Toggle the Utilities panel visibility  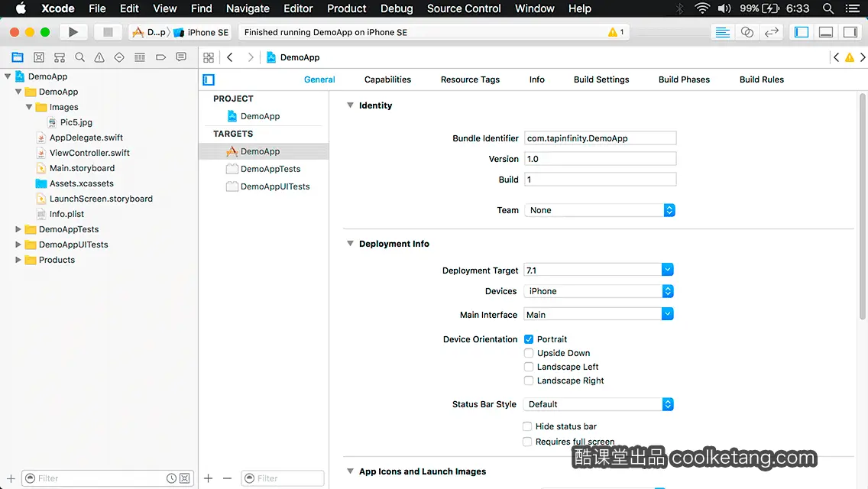tap(850, 32)
